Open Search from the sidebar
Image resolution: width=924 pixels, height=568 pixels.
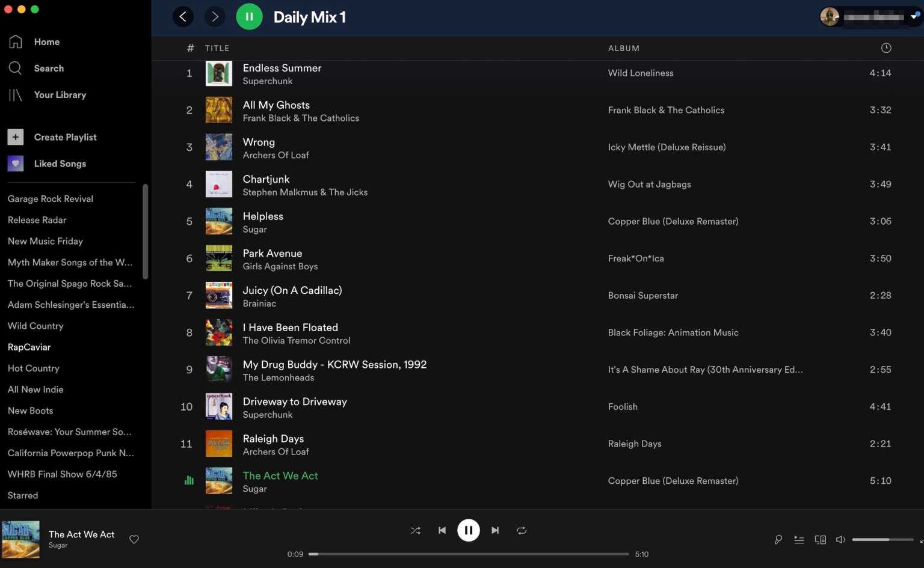[x=48, y=68]
